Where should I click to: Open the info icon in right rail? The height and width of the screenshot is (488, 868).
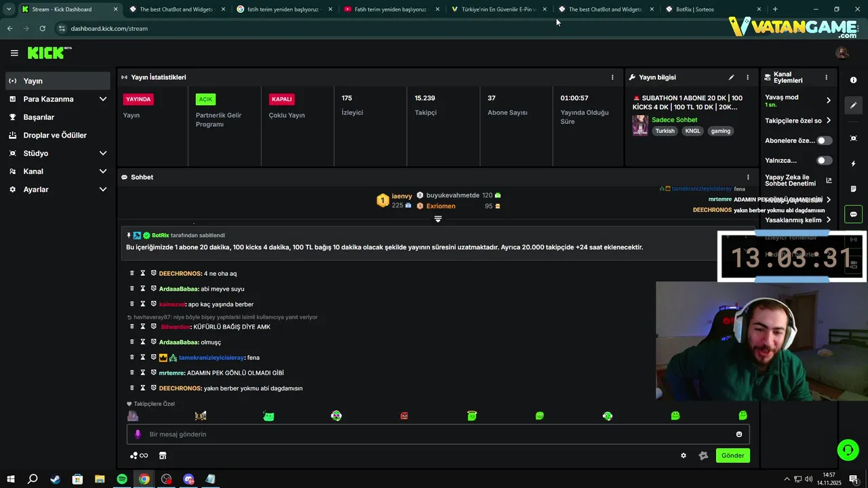click(853, 80)
